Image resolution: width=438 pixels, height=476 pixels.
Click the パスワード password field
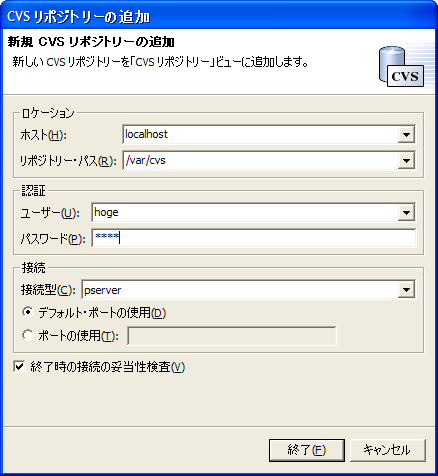click(254, 238)
